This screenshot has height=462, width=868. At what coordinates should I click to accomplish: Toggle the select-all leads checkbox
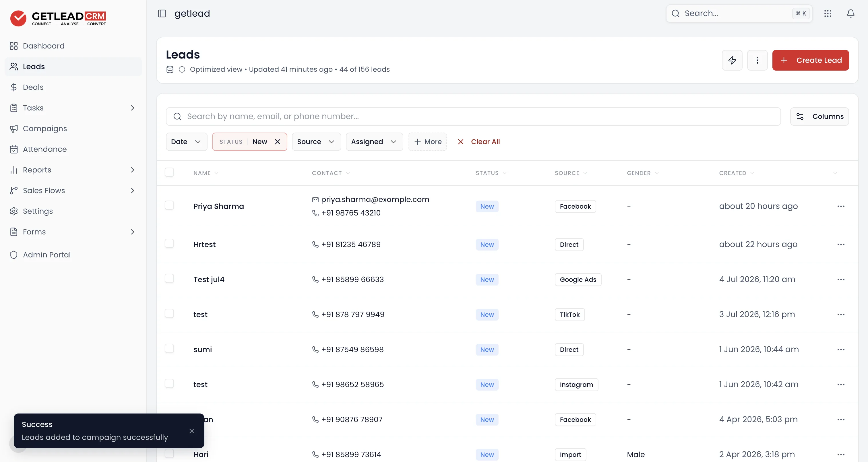point(169,172)
